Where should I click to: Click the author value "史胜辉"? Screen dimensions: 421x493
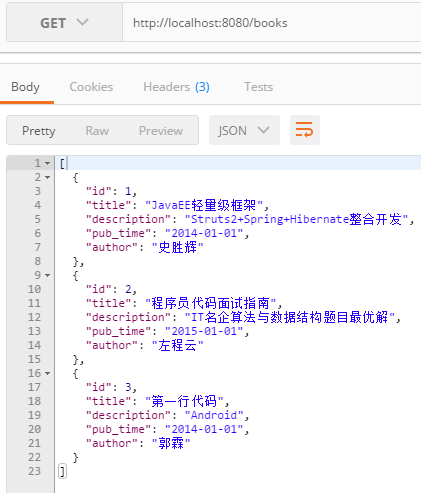177,247
